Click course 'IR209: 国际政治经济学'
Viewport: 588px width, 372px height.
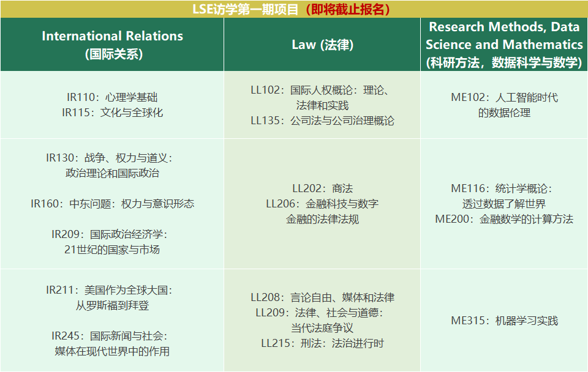click(109, 234)
